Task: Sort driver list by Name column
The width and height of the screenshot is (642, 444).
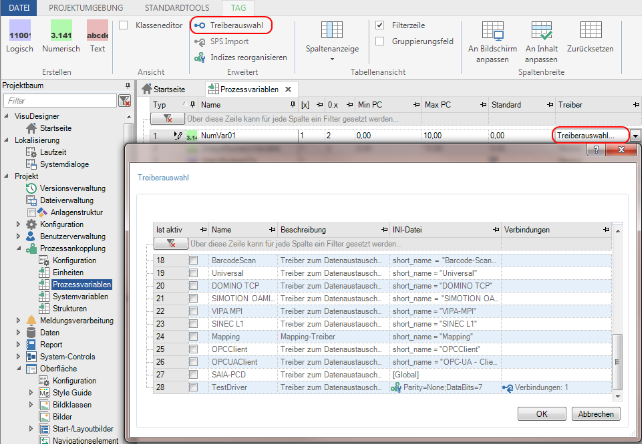Action: click(x=221, y=230)
